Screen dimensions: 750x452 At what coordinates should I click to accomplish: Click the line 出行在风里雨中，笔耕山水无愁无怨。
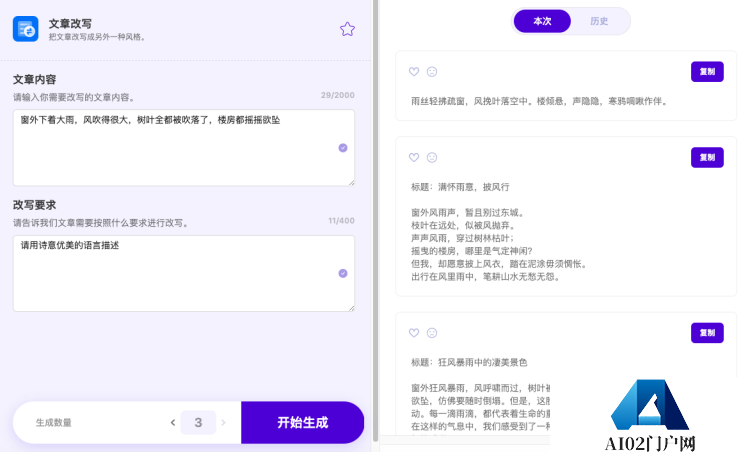(x=485, y=277)
